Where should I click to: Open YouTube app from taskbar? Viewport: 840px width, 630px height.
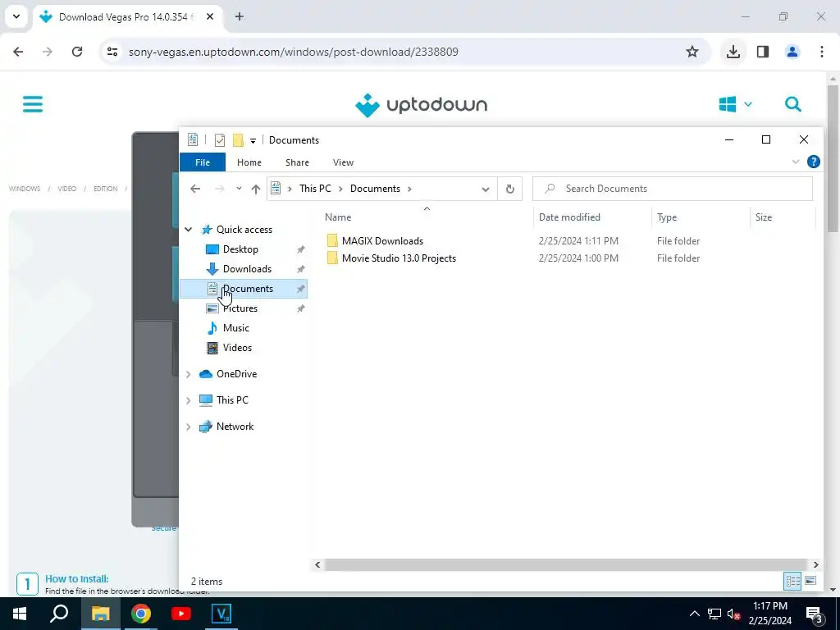click(181, 614)
